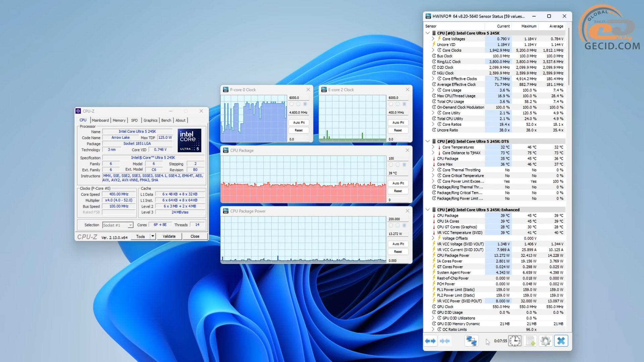This screenshot has height=362, width=644.
Task: Switch to the Bench tab in CPU-Z
Action: [x=166, y=120]
